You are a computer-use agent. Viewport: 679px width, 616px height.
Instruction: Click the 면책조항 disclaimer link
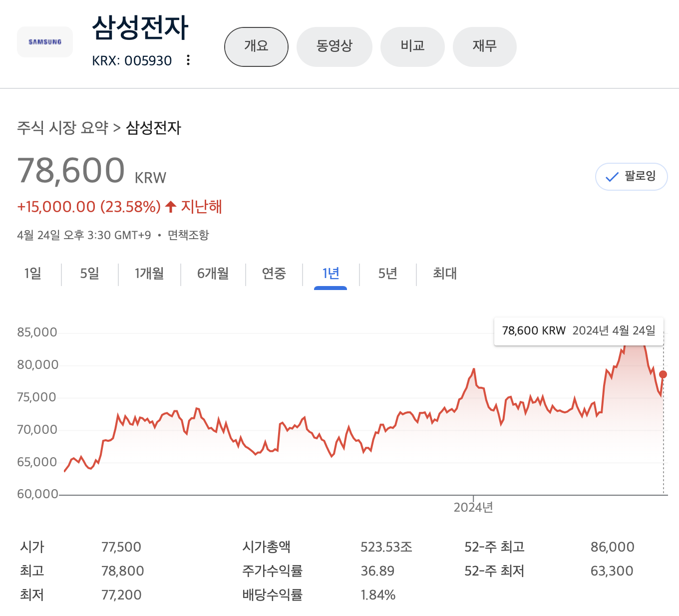[188, 235]
